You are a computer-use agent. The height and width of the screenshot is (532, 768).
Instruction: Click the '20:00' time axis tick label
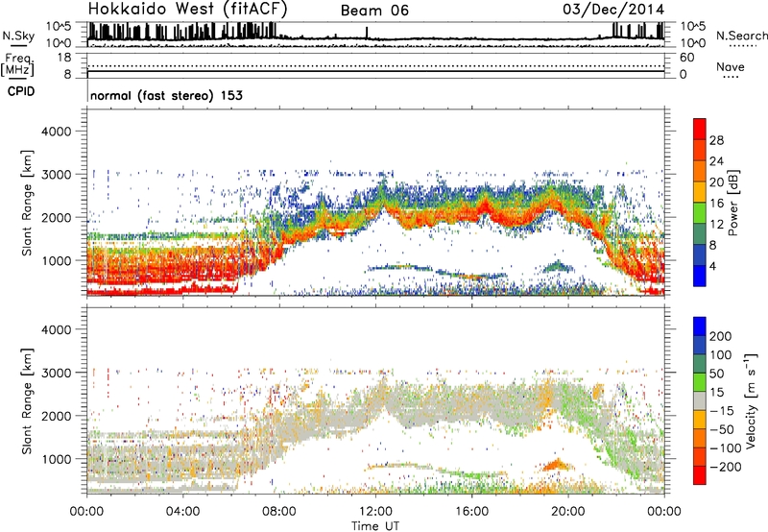tap(568, 512)
